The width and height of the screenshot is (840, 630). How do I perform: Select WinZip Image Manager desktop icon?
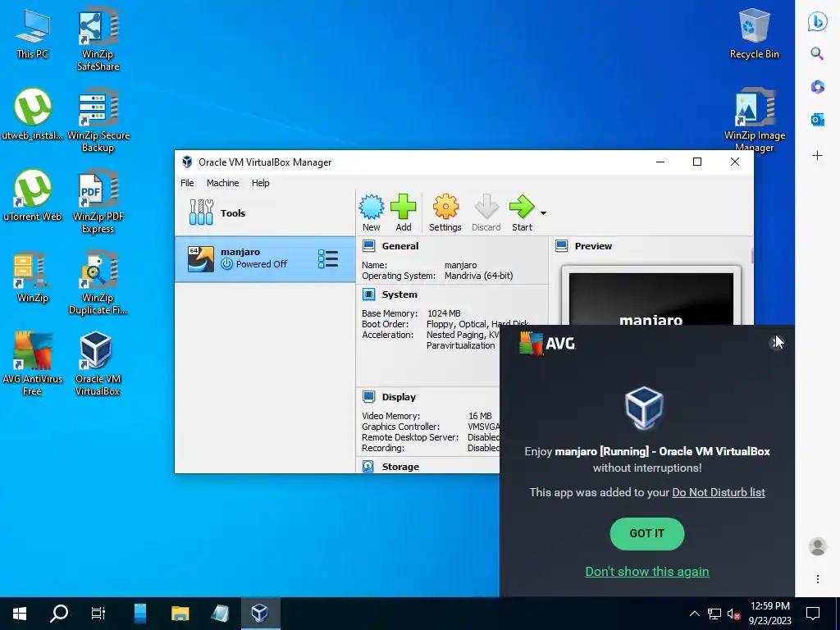click(755, 119)
